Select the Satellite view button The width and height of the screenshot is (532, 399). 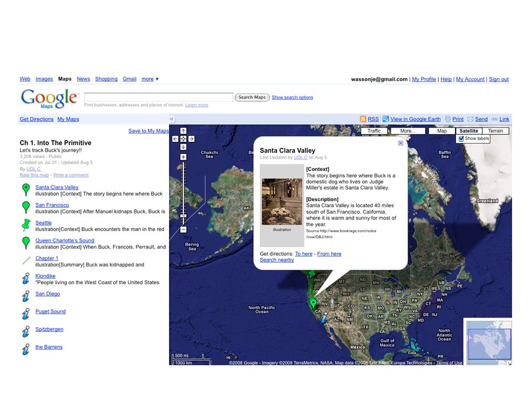coord(469,131)
